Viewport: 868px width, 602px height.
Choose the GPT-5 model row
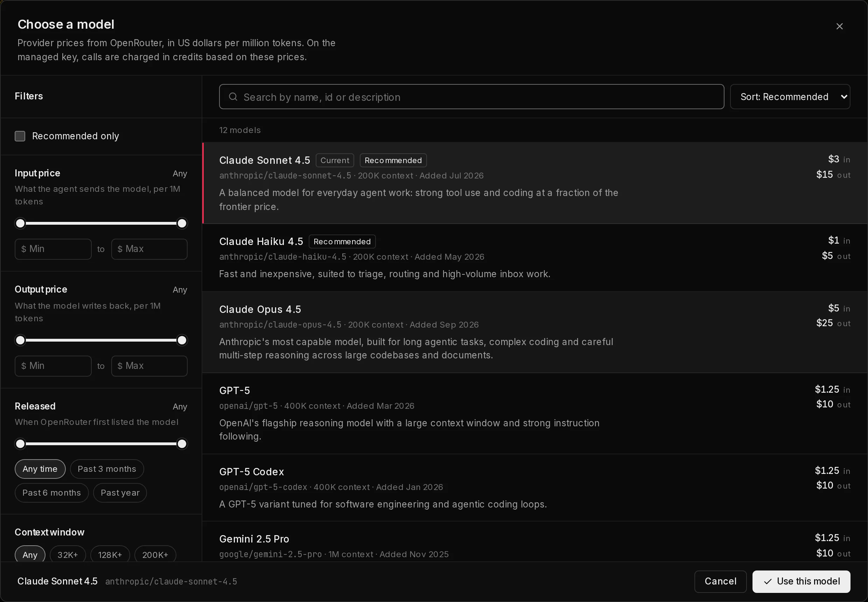[535, 413]
